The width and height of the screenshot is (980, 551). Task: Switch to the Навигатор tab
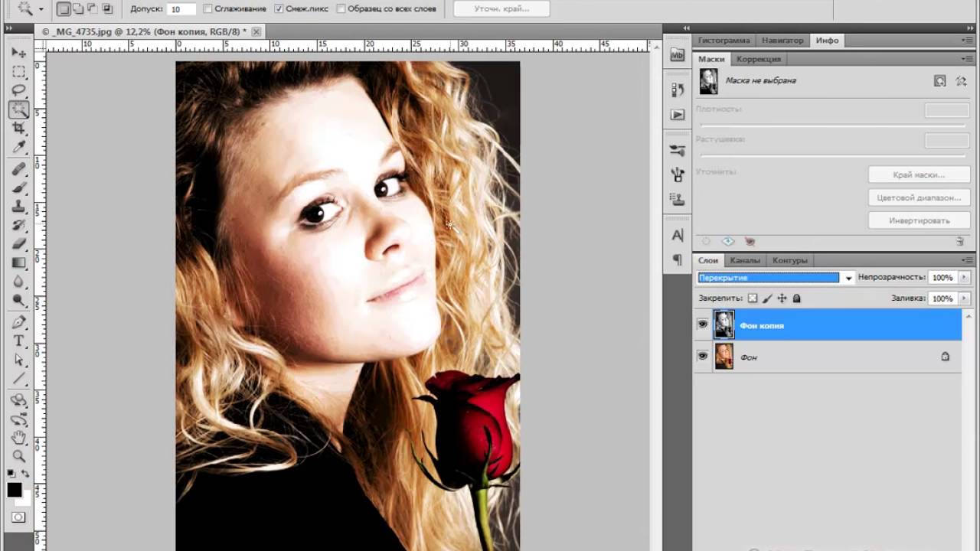tap(782, 41)
